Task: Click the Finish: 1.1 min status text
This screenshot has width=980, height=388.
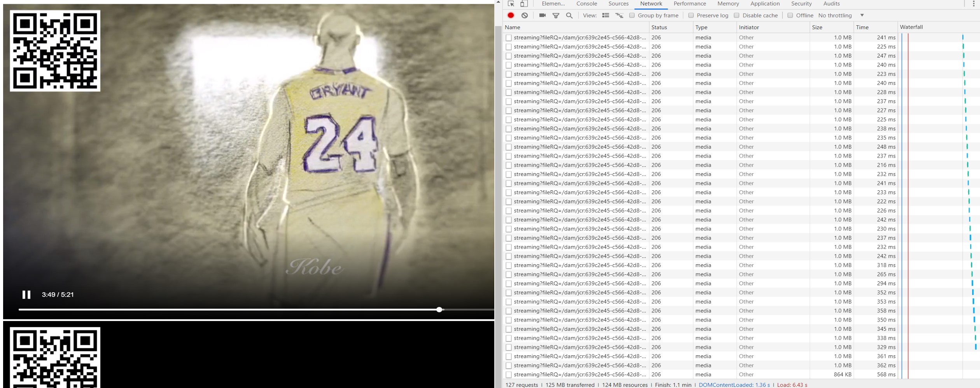Action: pos(673,385)
